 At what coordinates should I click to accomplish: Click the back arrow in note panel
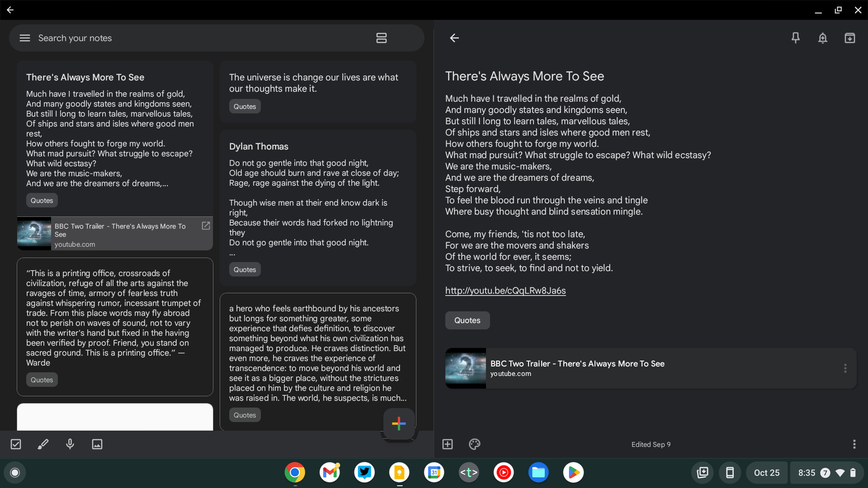point(454,38)
